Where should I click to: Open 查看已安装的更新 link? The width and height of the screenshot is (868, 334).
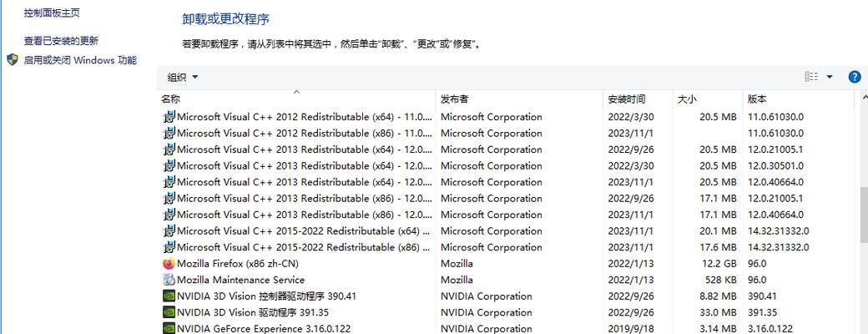coord(62,40)
